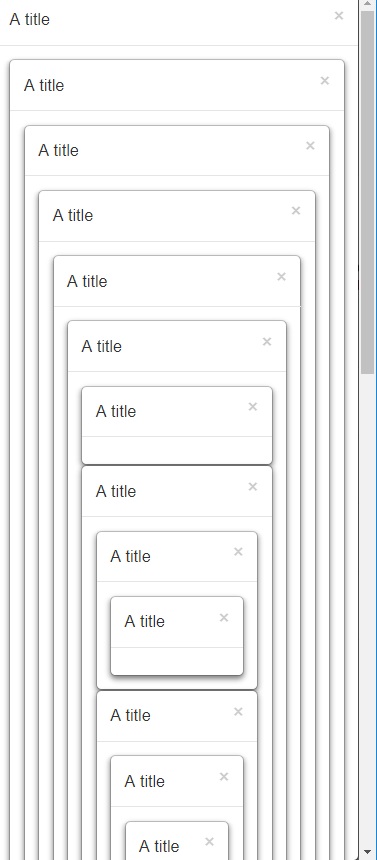Close the third-level nested modal

pos(310,146)
